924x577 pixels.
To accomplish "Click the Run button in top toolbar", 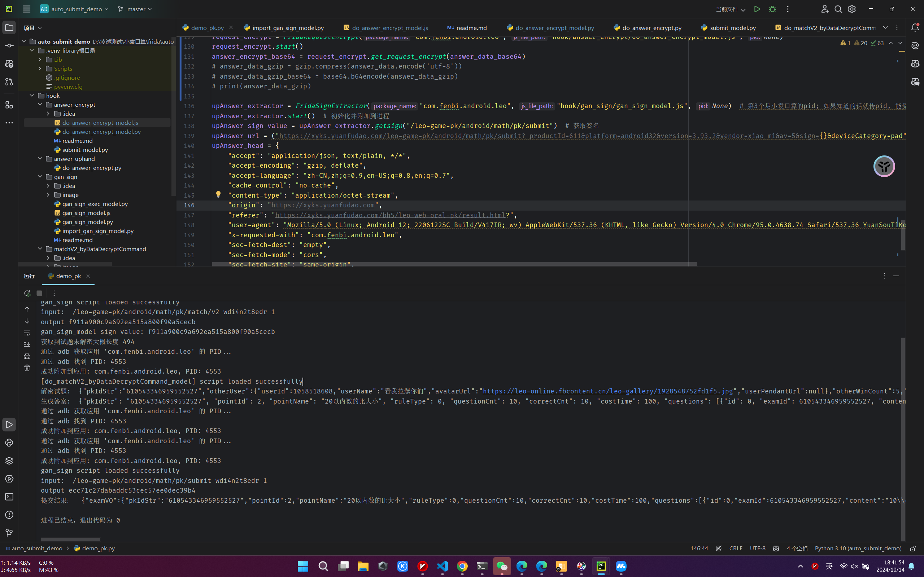I will coord(757,9).
